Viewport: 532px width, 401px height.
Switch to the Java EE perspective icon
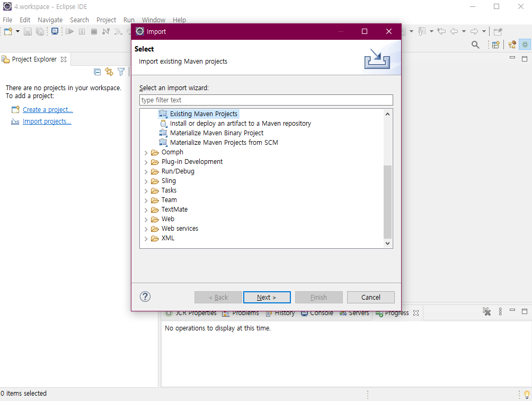(x=512, y=45)
